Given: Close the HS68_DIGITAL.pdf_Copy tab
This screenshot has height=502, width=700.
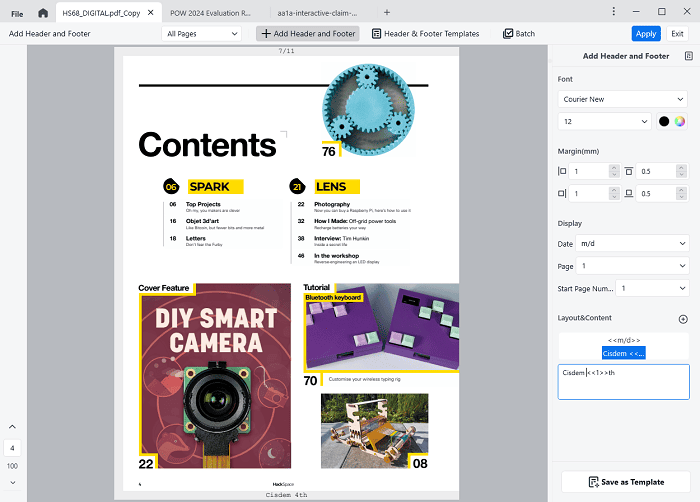Looking at the screenshot, I should coord(150,12).
